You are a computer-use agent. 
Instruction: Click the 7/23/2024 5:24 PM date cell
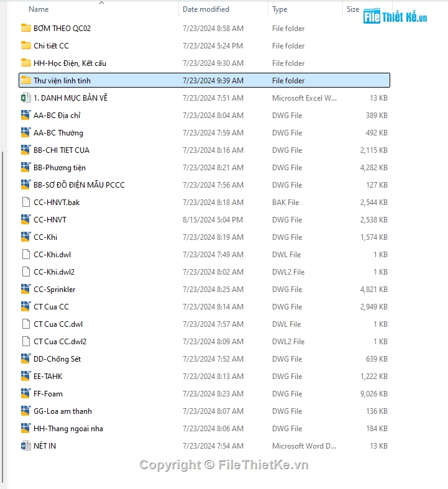pos(213,46)
